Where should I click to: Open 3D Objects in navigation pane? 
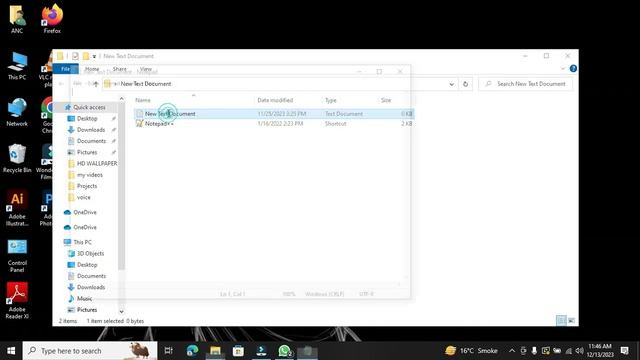coord(90,253)
